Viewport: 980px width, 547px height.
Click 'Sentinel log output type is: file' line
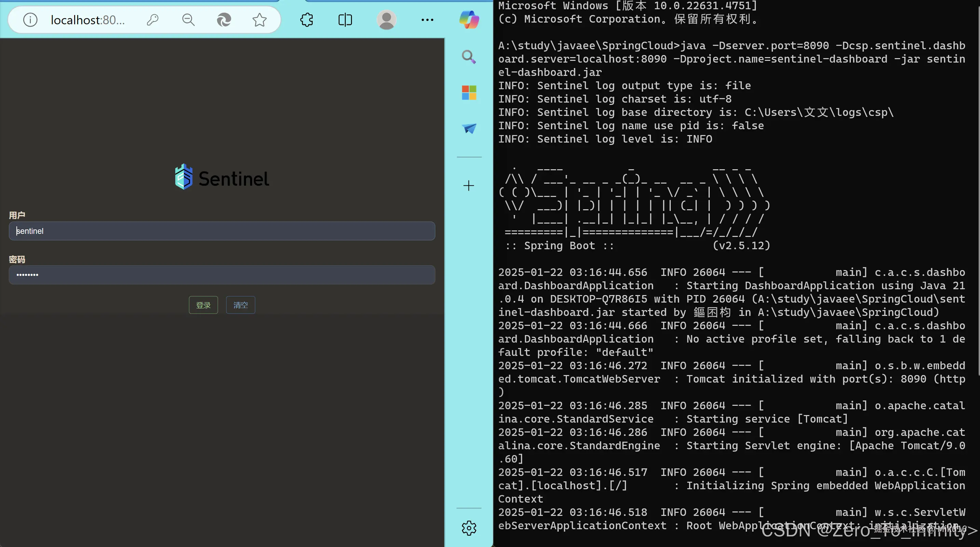[625, 86]
